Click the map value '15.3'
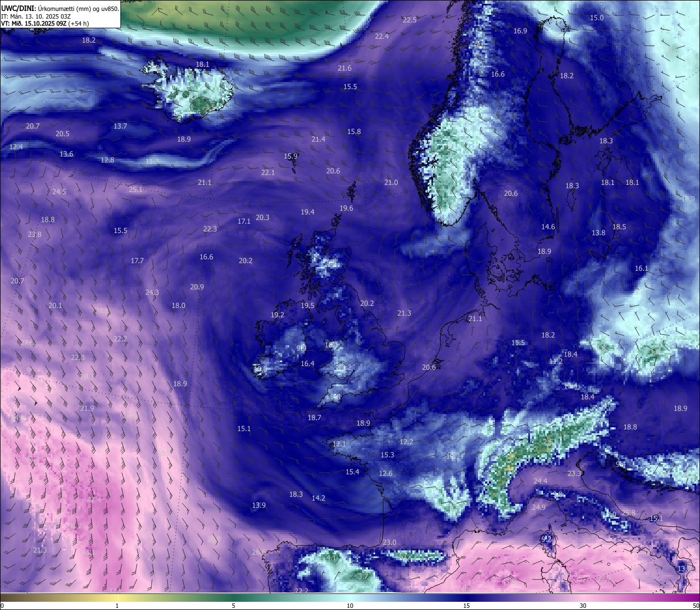 (x=387, y=455)
